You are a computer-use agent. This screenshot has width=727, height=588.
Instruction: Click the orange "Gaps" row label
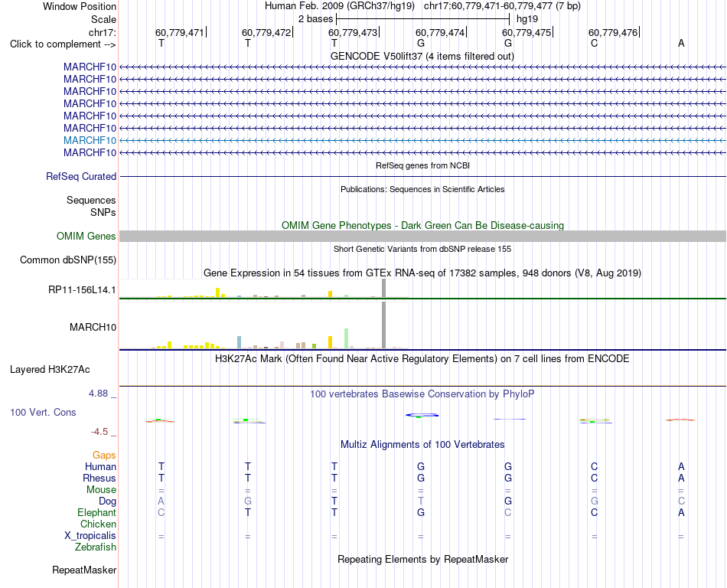click(104, 456)
